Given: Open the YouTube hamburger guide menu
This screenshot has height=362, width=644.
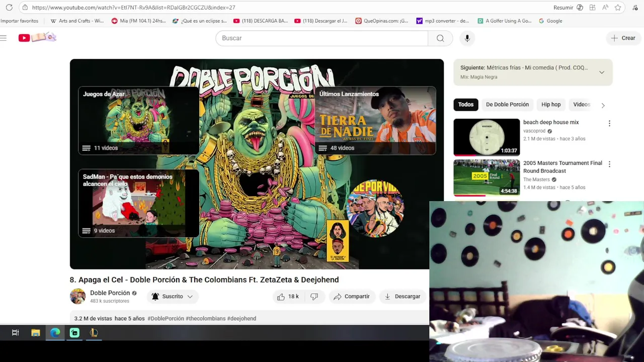Looking at the screenshot, I should click(4, 38).
